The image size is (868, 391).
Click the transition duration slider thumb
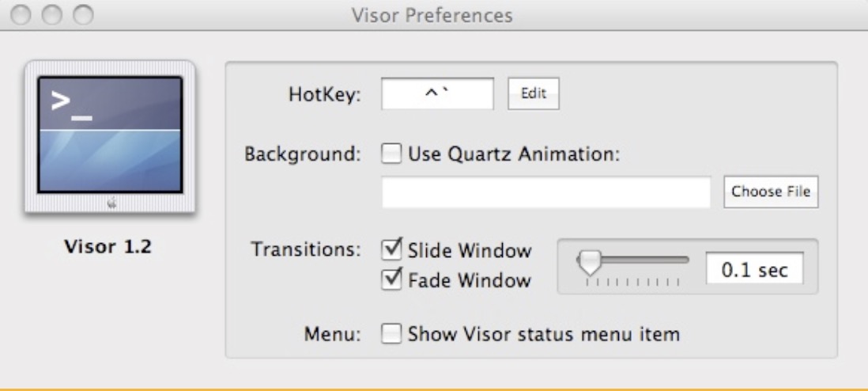(x=588, y=262)
